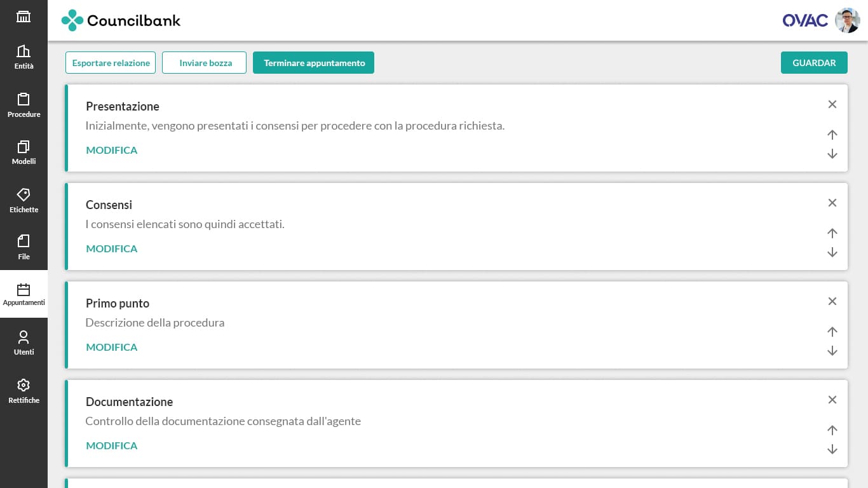Move the Consensi card up
868x488 pixels.
tap(832, 233)
